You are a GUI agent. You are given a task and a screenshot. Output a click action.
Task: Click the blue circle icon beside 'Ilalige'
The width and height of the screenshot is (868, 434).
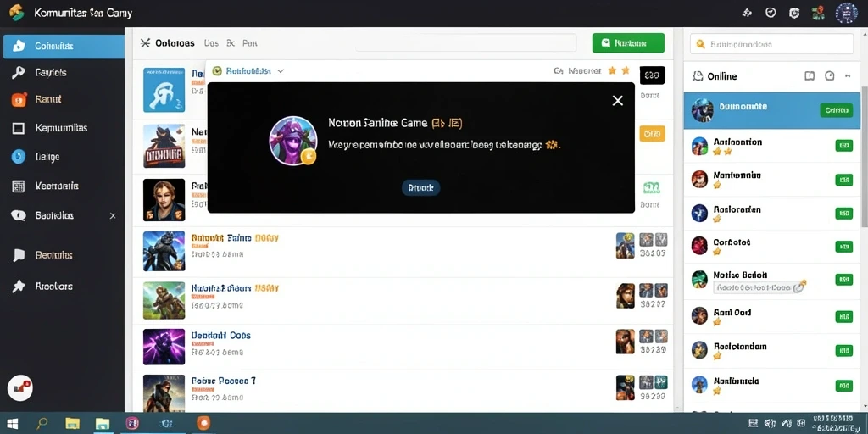pos(19,157)
